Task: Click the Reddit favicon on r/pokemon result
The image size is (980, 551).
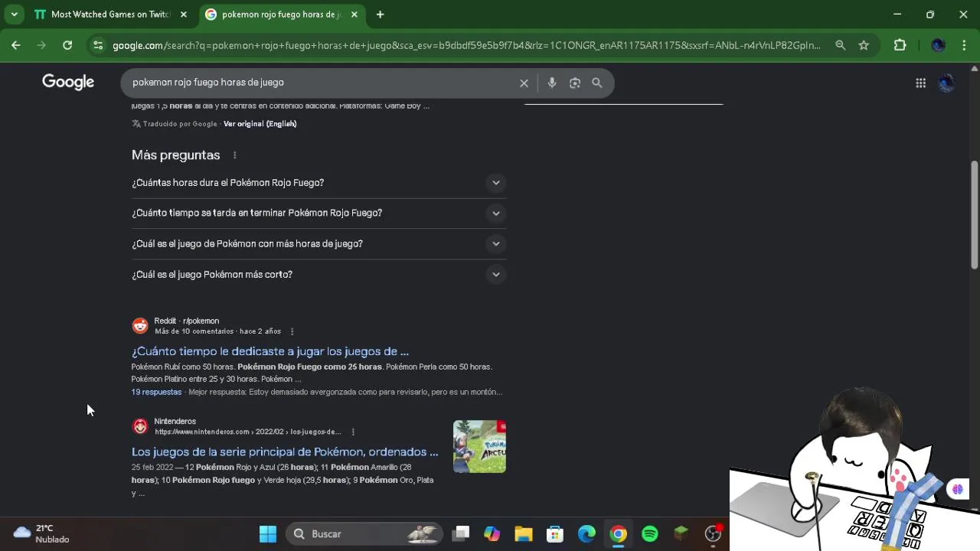Action: tap(140, 326)
